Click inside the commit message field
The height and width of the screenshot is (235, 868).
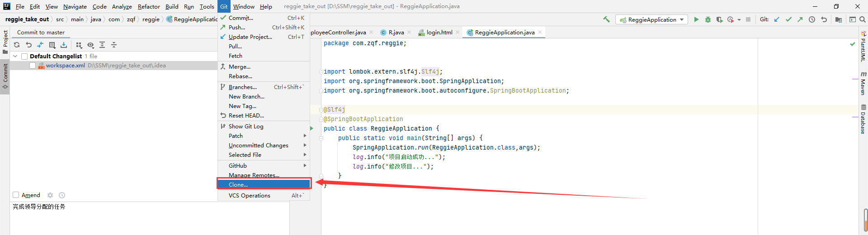150,218
